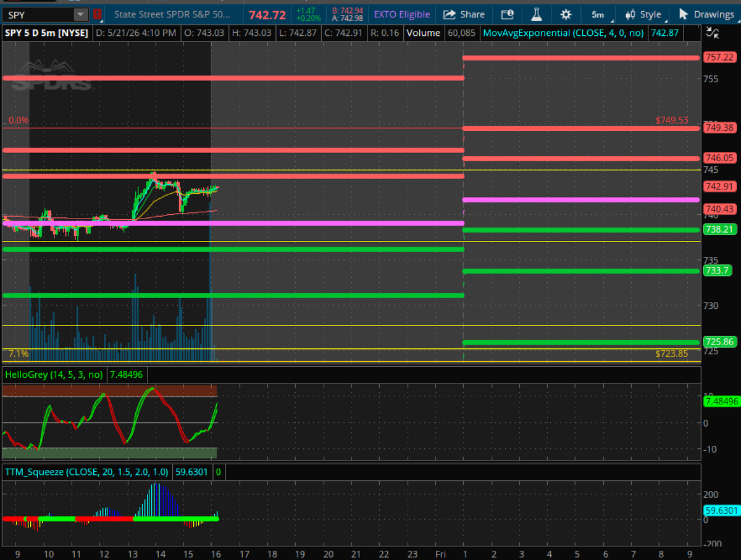Click the collapse arrows icon below Drawings
Viewport: 741px width, 560px height.
712,33
